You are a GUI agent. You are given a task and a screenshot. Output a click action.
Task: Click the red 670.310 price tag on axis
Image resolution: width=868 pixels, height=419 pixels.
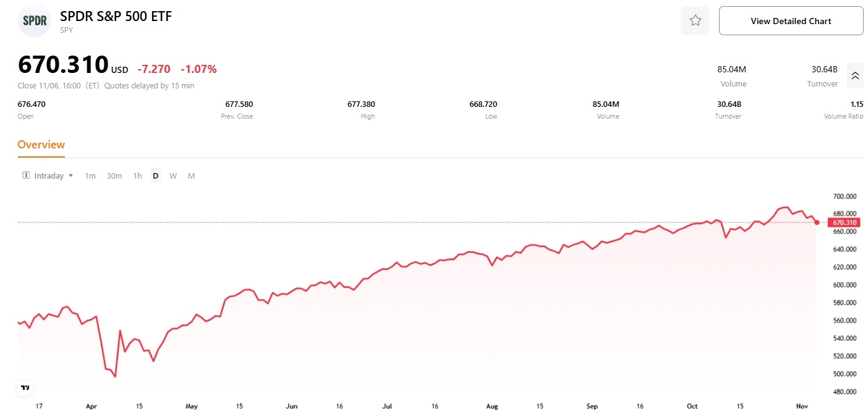(x=843, y=222)
